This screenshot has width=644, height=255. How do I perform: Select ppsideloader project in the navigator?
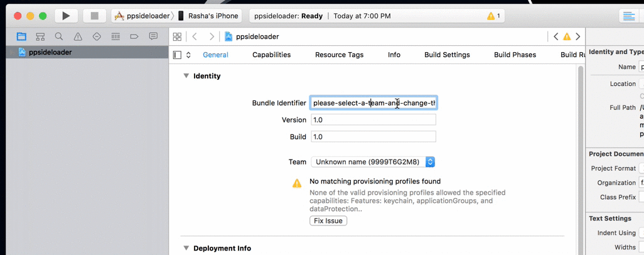click(x=50, y=52)
